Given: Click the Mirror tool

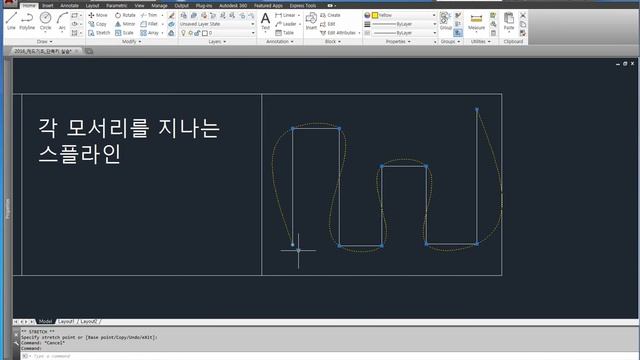Looking at the screenshot, I should point(125,24).
